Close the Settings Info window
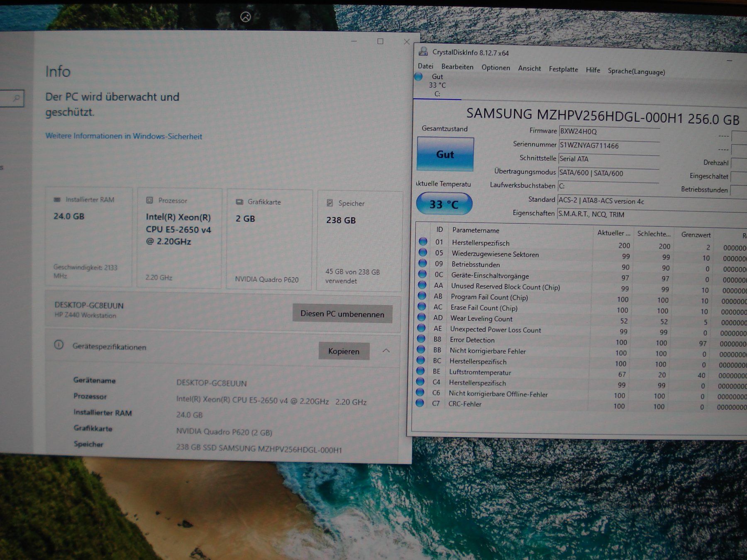747x560 pixels. (x=407, y=41)
